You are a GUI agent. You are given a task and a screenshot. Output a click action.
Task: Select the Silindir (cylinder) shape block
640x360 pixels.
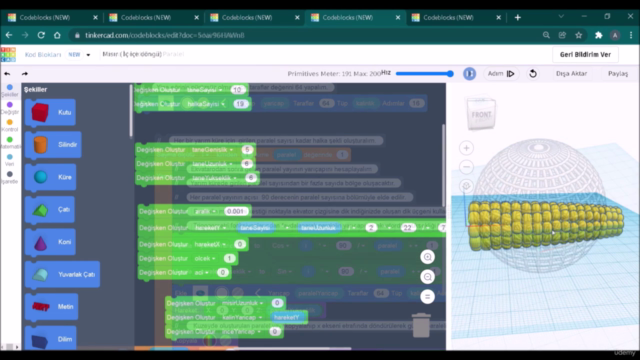click(x=53, y=144)
